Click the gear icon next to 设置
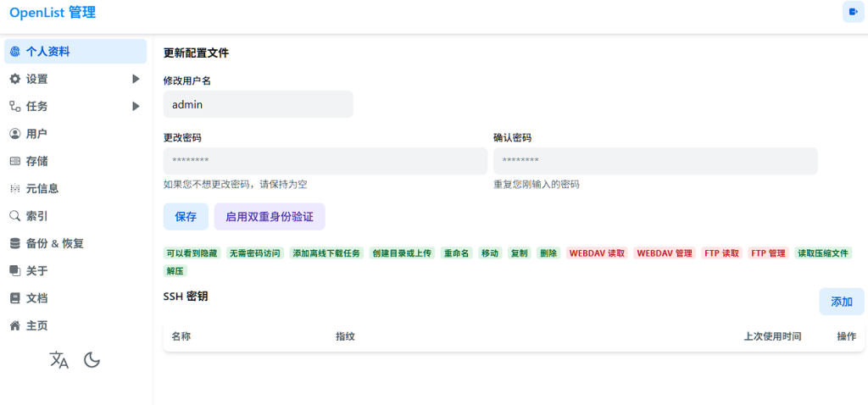The image size is (868, 405). 15,79
